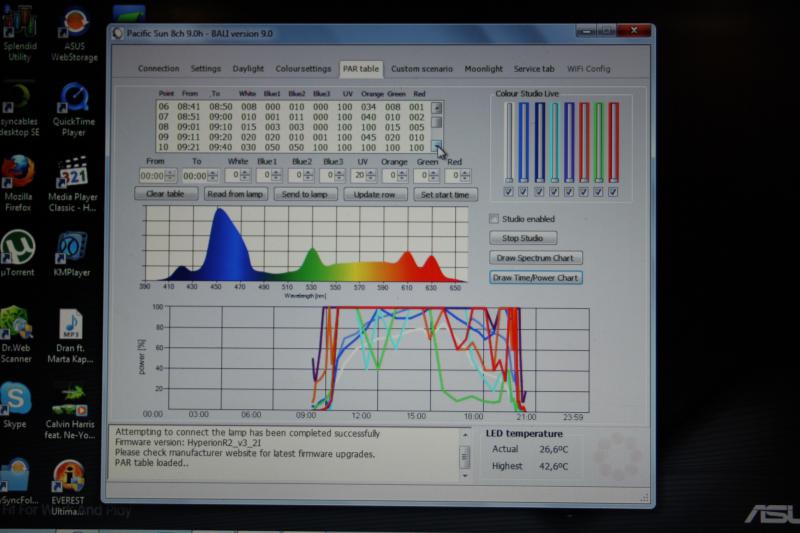
Task: Click the Draw Spectrum Chart button
Action: 535,258
